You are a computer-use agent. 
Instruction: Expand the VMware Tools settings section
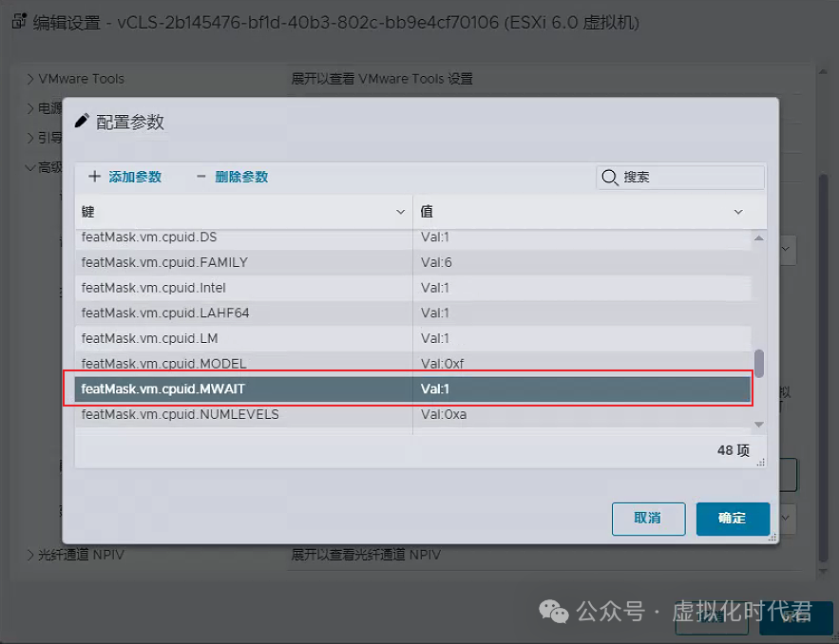30,79
